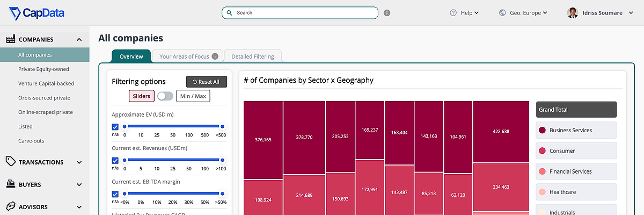Screen dimensions: 644x215
Task: Click the Approximate EV slider right handle
Action: (x=223, y=126)
